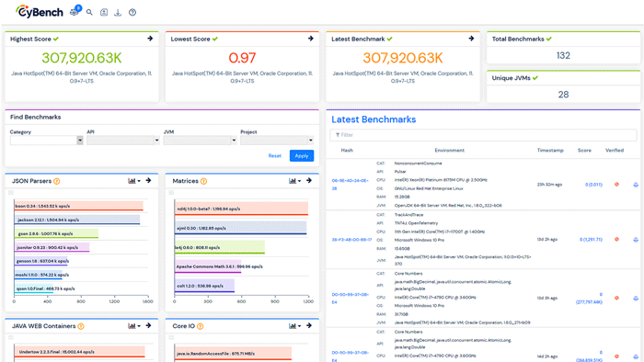
Task: Sort by Hash column header
Action: tap(347, 151)
